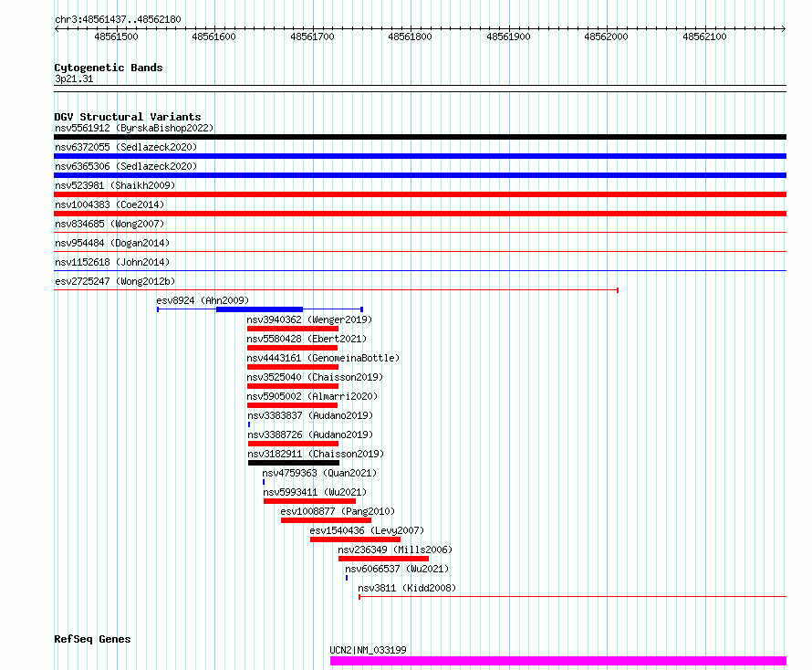Select nsv5905002 (Almarri2020) label

312,396
